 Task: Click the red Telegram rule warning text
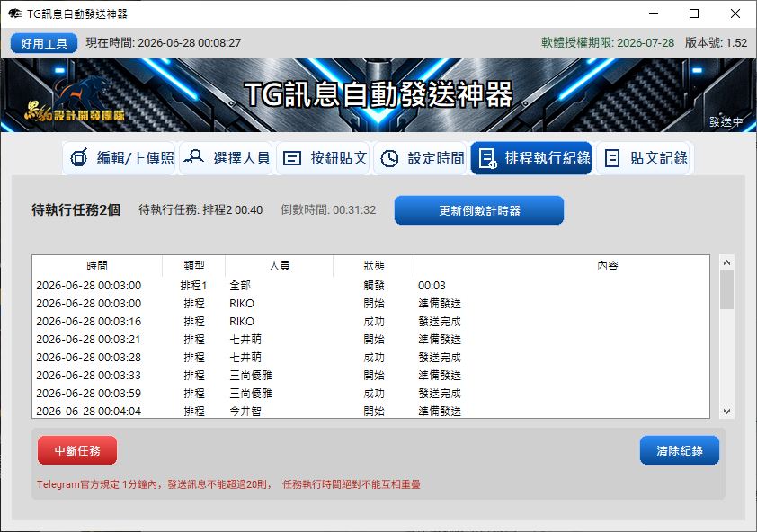228,484
